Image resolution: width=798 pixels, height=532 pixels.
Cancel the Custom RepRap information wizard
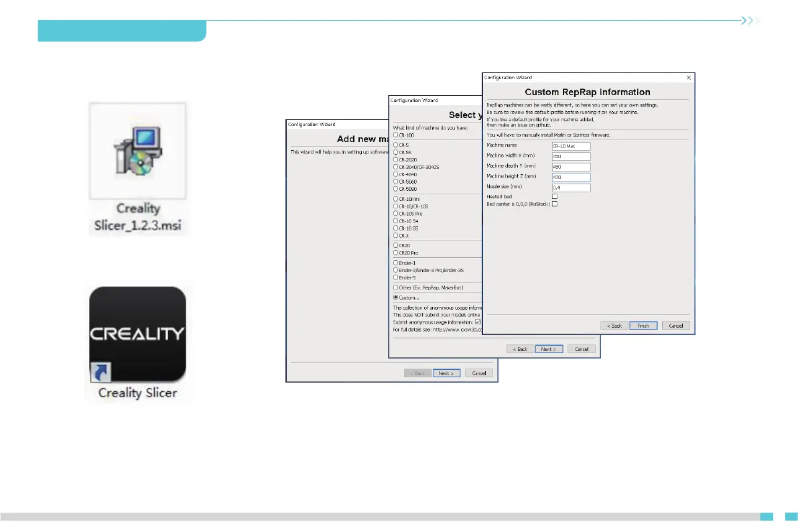pyautogui.click(x=676, y=326)
